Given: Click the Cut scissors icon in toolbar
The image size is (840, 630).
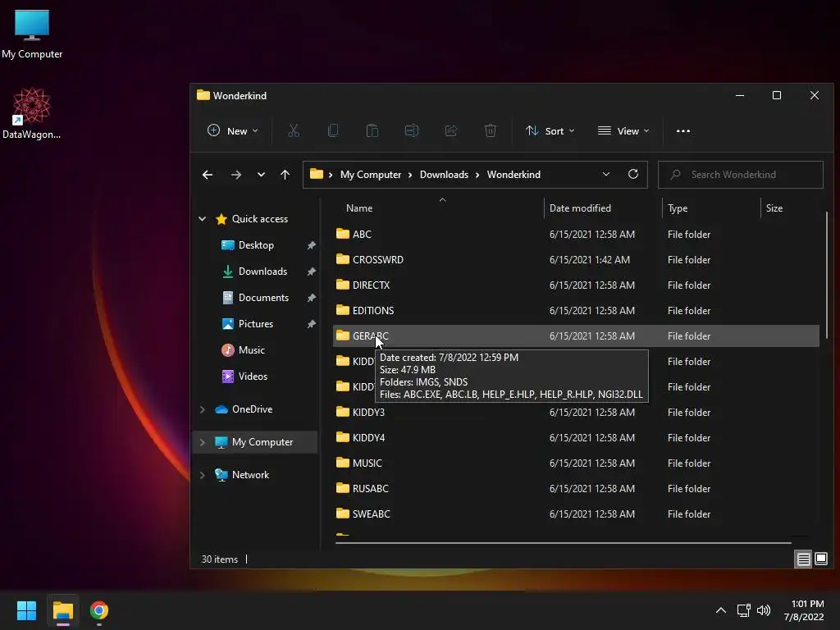Looking at the screenshot, I should point(294,130).
